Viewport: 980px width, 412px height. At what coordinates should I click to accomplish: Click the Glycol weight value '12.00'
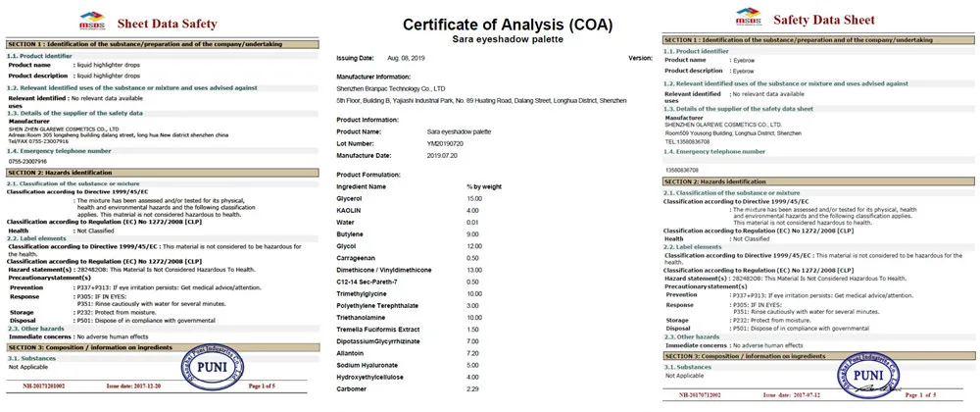click(x=473, y=245)
